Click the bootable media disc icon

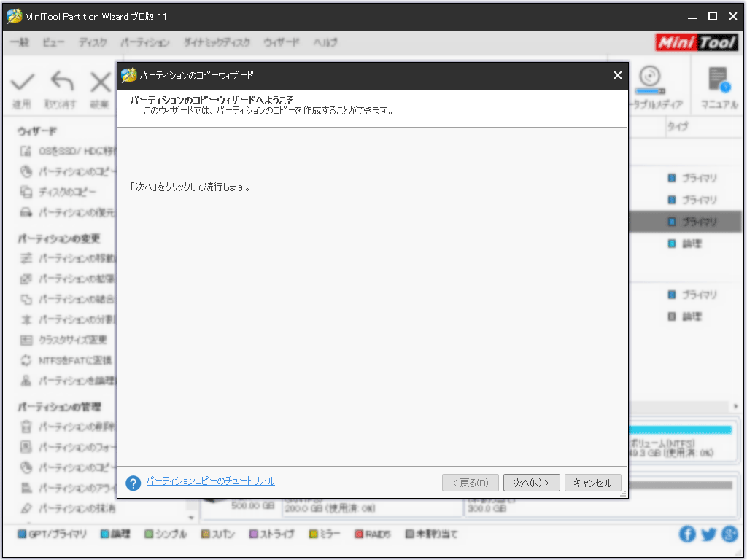[649, 77]
